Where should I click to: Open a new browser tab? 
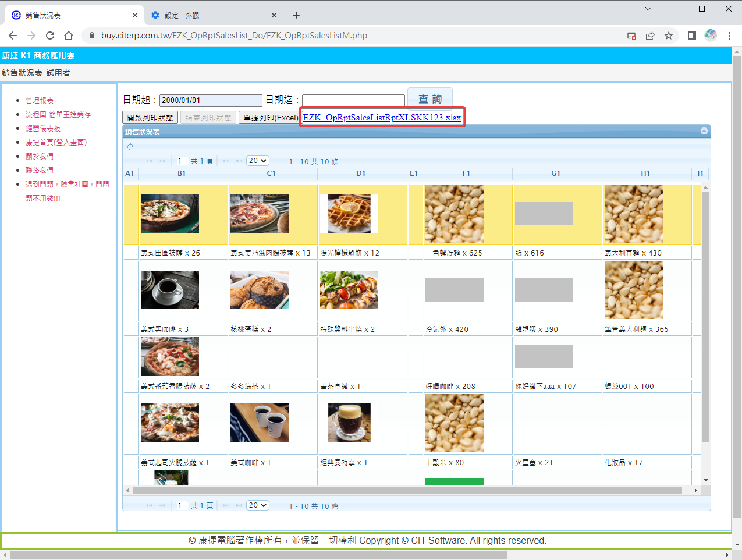click(x=296, y=15)
